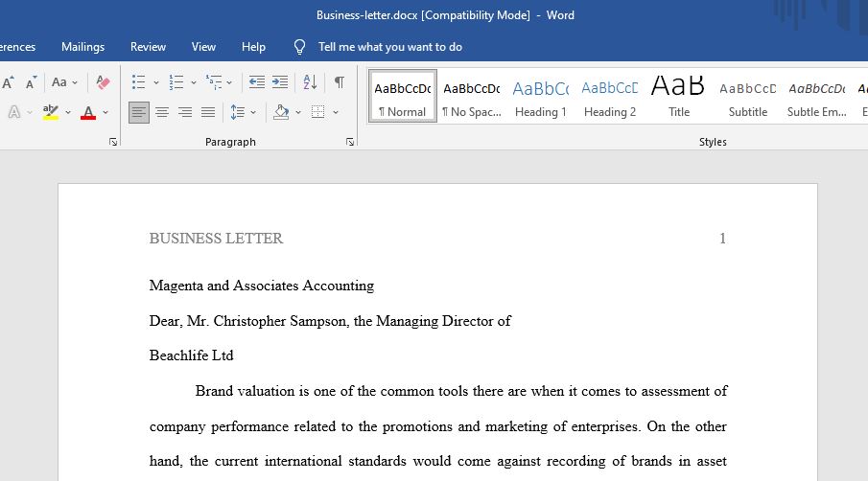Click the BUSINESS LETTER header text
The image size is (868, 481).
pyautogui.click(x=216, y=239)
